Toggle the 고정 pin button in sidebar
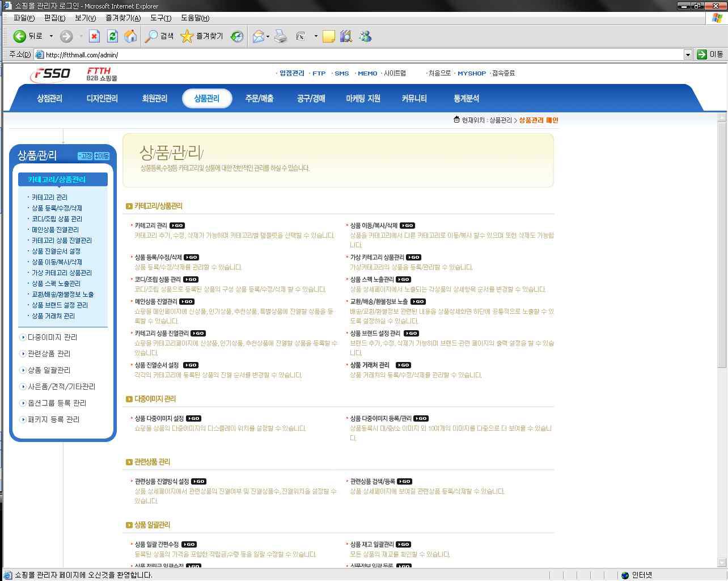The height and width of the screenshot is (581, 728). tap(85, 156)
